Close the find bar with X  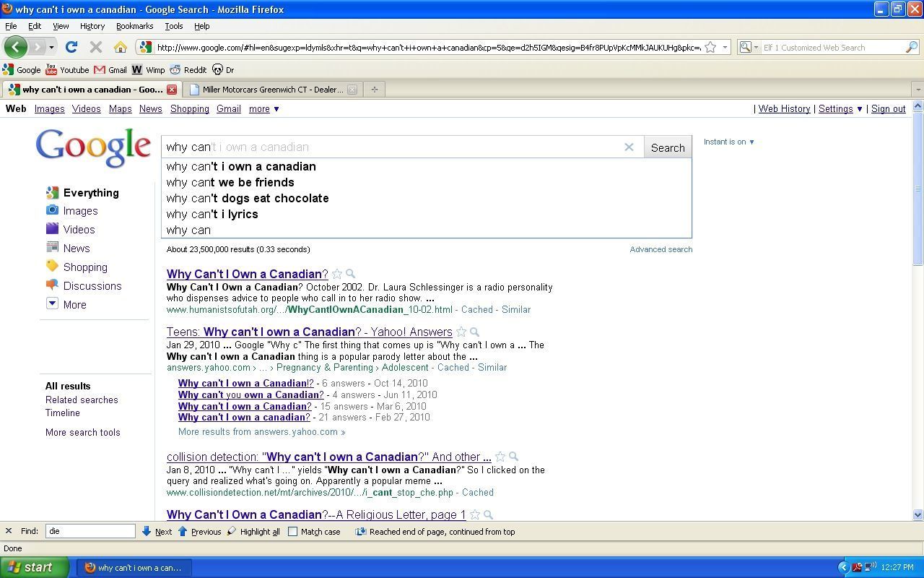(9, 531)
